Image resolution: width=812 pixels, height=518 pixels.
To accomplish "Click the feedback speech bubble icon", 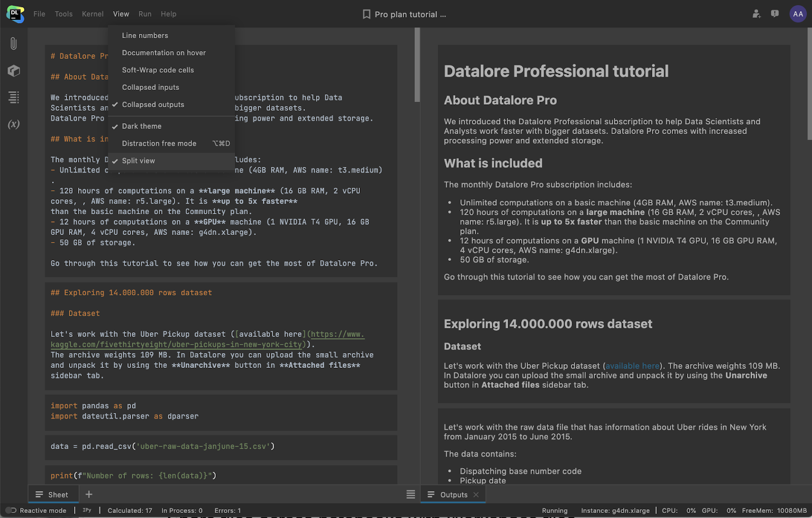I will (774, 14).
